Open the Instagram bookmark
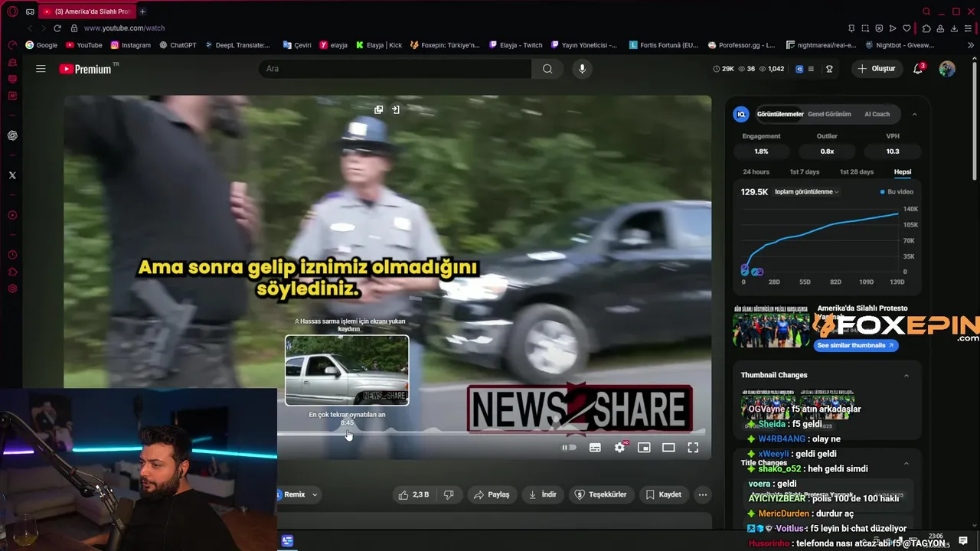The width and height of the screenshot is (980, 551). [130, 45]
